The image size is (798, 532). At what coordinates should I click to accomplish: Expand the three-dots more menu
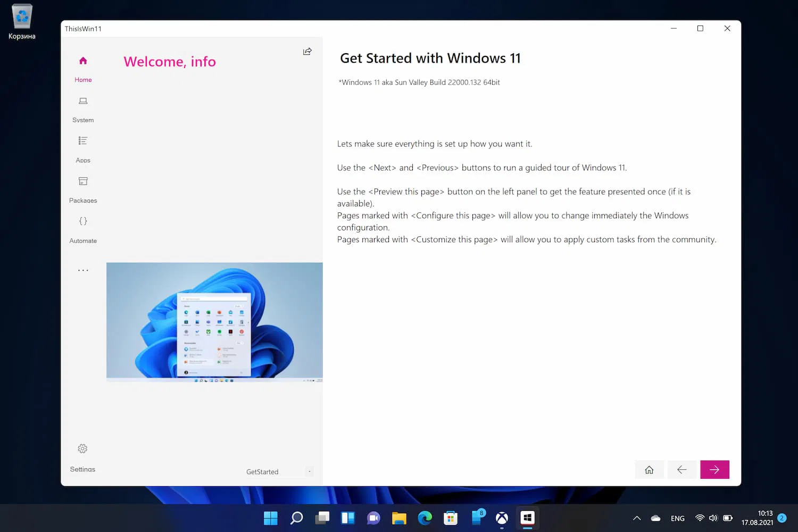click(83, 270)
